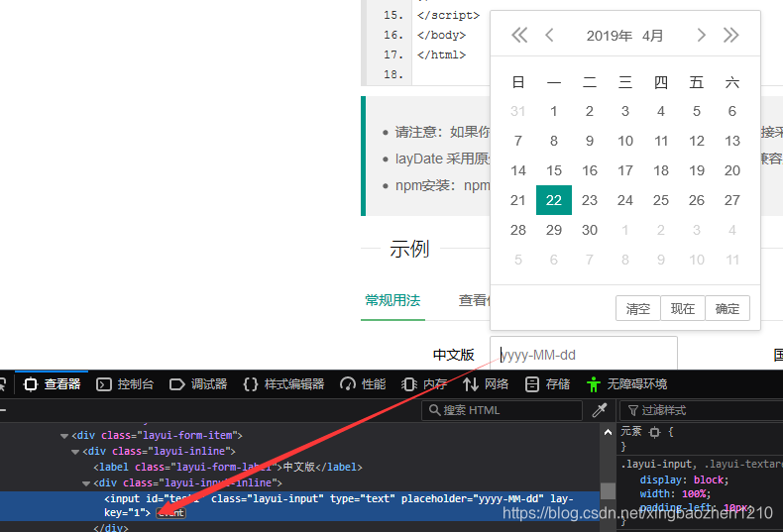Collapse the layui-form-item div node
783x532 pixels.
pyautogui.click(x=63, y=436)
